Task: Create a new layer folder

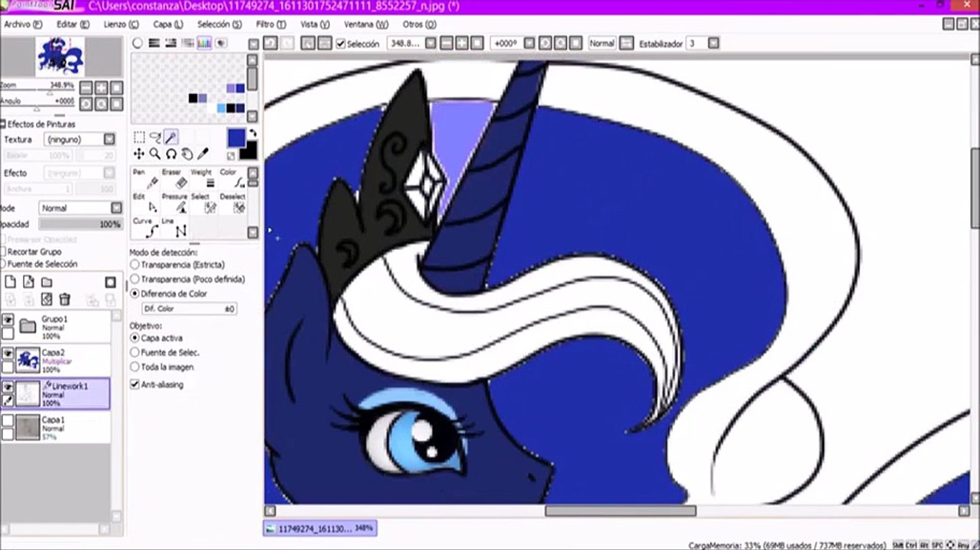Action: (x=47, y=282)
